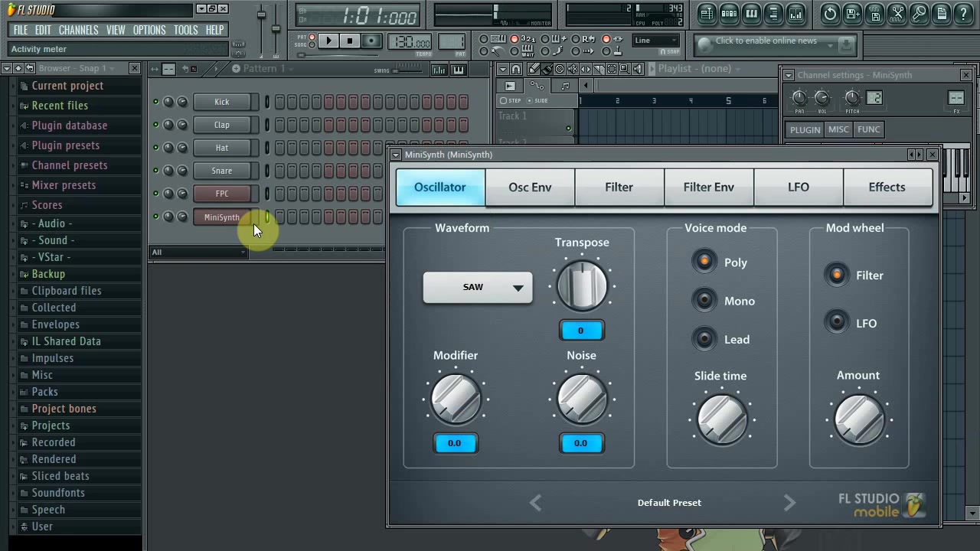The width and height of the screenshot is (980, 551).
Task: Select the speaker playback tool in Playlist
Action: click(638, 70)
